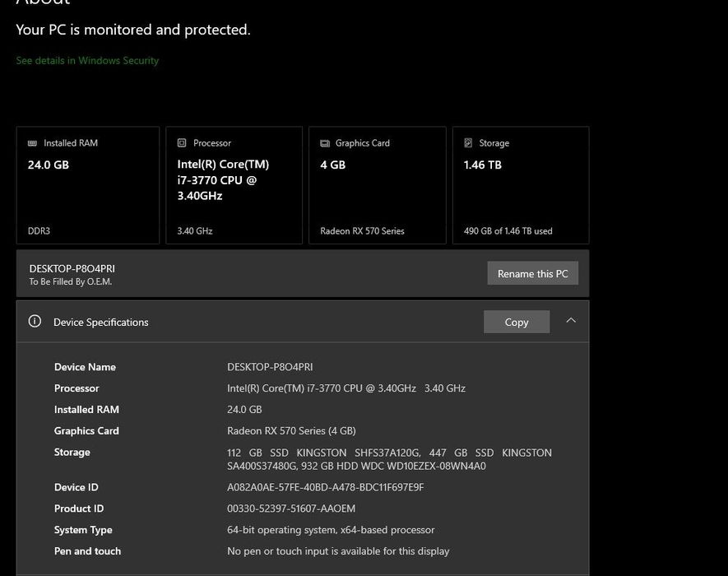728x576 pixels.
Task: Select the Device ID label
Action: tap(77, 487)
